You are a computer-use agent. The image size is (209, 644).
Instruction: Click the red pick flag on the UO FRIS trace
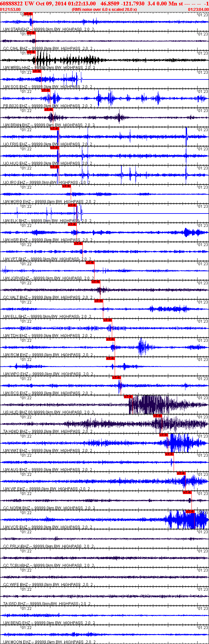(x=55, y=129)
